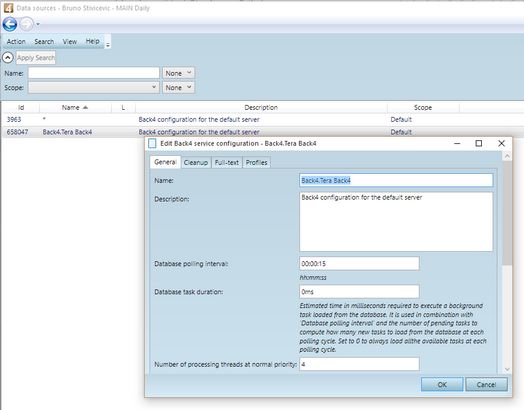
Task: Click the document icon in dialog title
Action: tap(152, 143)
